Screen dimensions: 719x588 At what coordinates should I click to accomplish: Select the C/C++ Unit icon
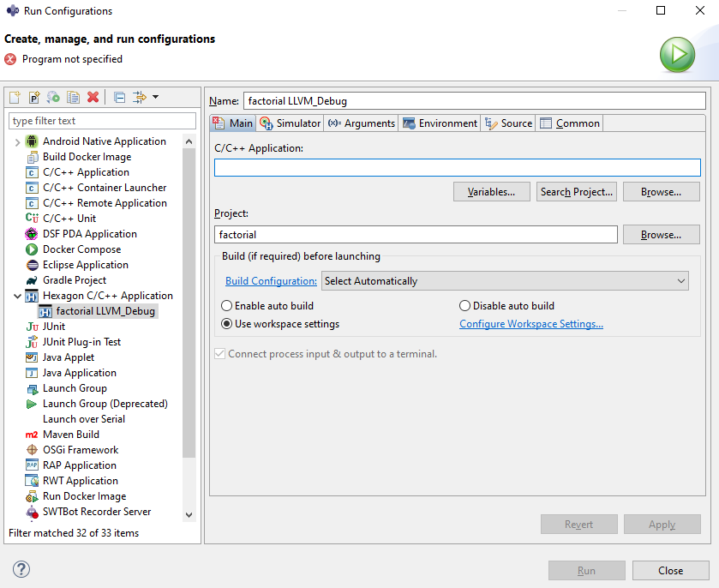click(32, 219)
